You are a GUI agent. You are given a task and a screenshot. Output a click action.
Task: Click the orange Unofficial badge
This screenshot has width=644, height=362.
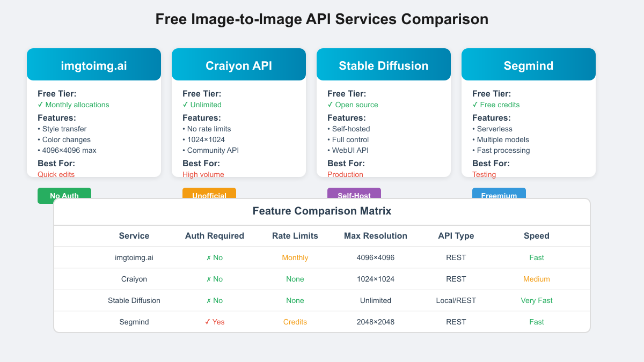point(209,193)
